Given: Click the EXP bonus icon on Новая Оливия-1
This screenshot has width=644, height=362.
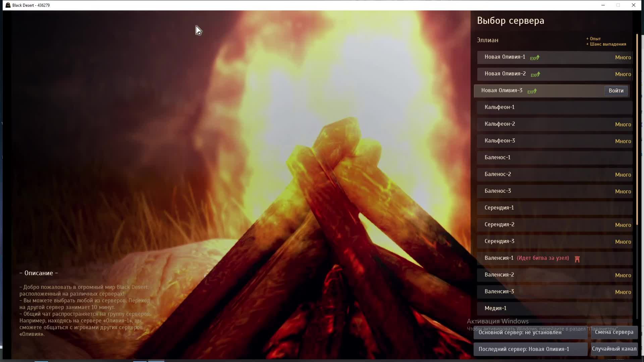Looking at the screenshot, I should tap(535, 58).
